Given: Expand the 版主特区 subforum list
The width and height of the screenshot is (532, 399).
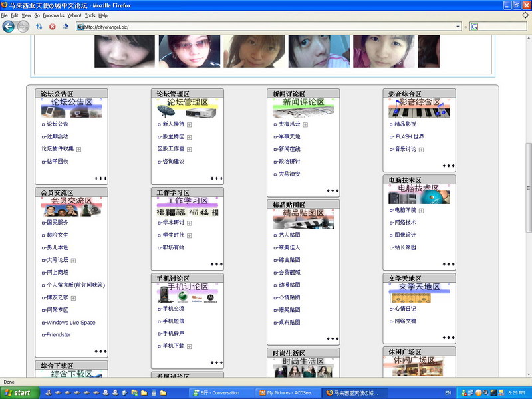Looking at the screenshot, I should pyautogui.click(x=190, y=138).
